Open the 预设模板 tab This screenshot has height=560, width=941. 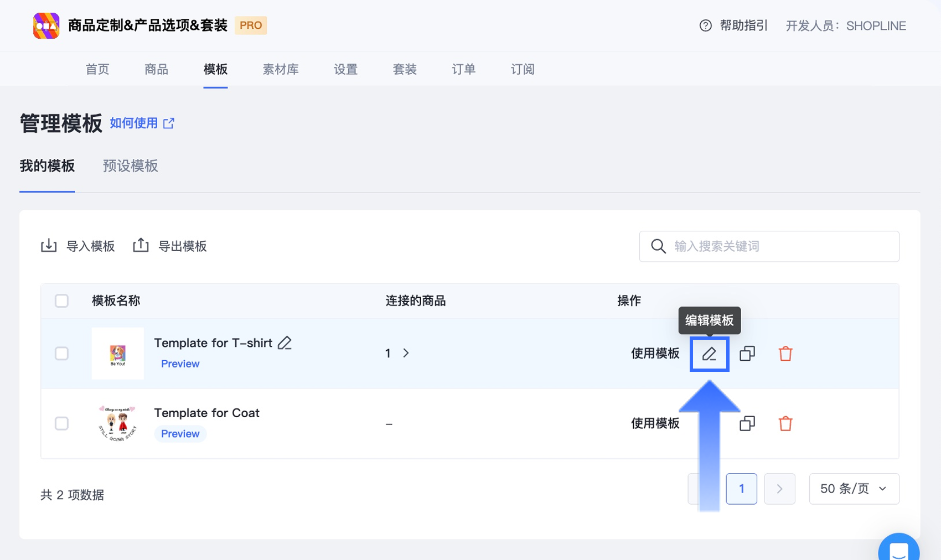tap(130, 166)
